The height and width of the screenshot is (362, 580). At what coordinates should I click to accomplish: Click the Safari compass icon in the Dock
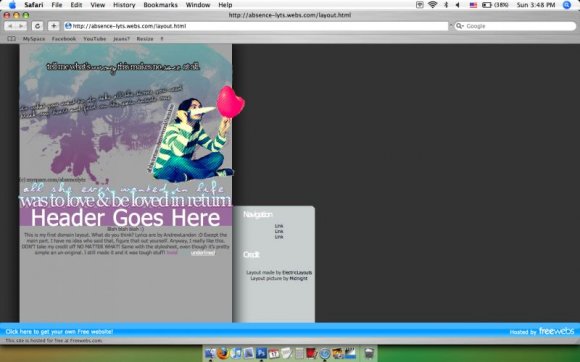coord(325,353)
